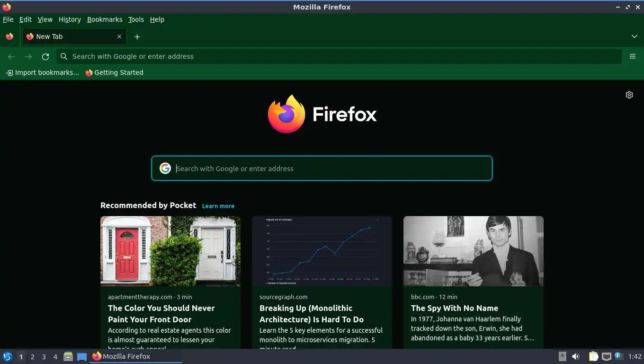Open the Help menu
644x364 pixels.
pyautogui.click(x=157, y=19)
